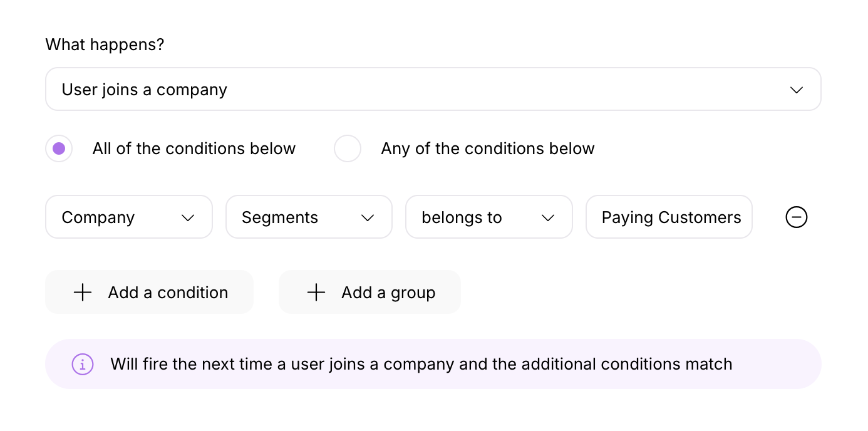This screenshot has width=868, height=431.
Task: Click the Add a condition button
Action: pyautogui.click(x=149, y=292)
